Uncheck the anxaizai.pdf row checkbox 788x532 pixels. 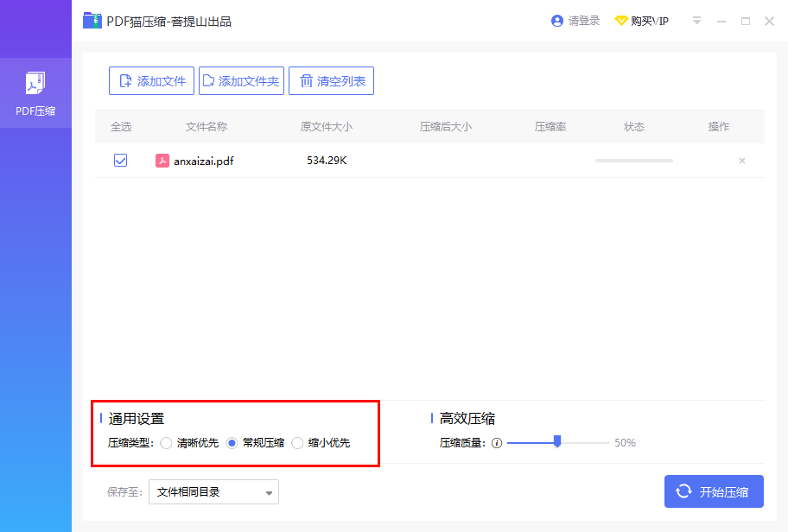click(121, 161)
